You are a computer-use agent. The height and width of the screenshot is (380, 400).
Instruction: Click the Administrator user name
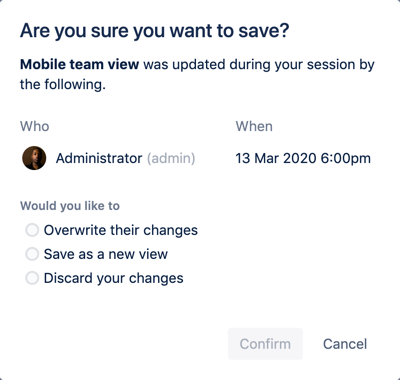click(x=99, y=158)
